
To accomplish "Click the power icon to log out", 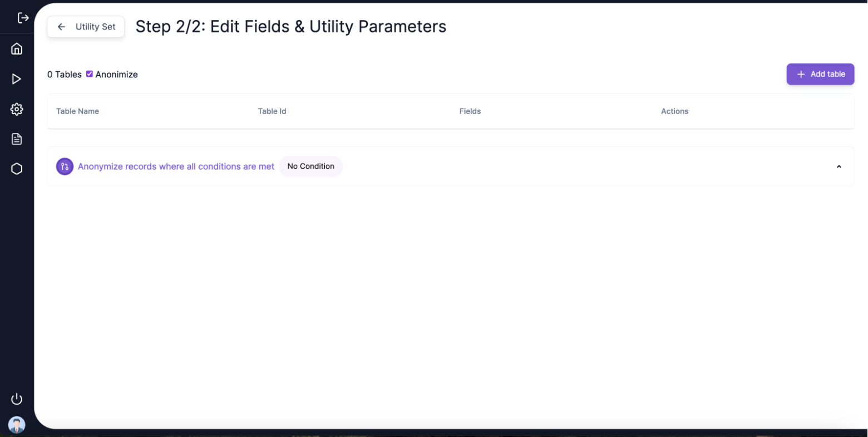I will pos(17,399).
